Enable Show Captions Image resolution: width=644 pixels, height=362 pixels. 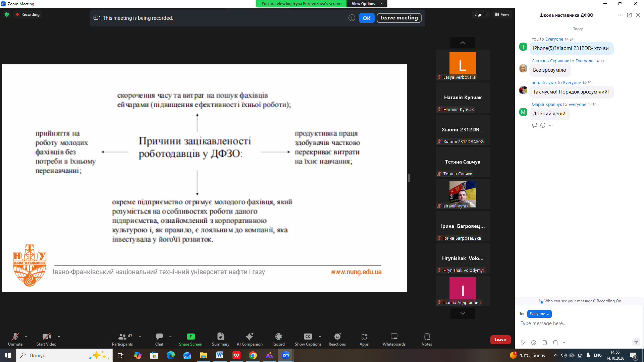308,339
